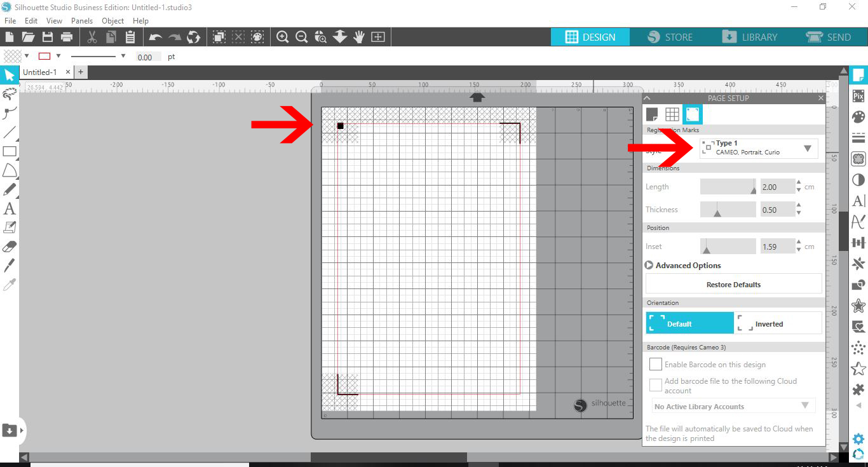Open the Text Style panel icon
The width and height of the screenshot is (868, 467).
point(858,201)
